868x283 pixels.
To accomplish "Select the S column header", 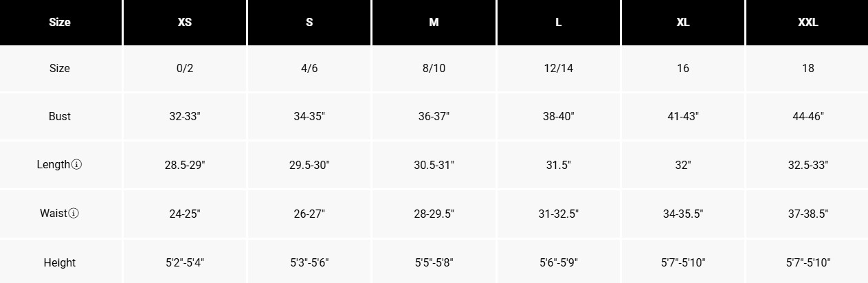I will (x=309, y=22).
